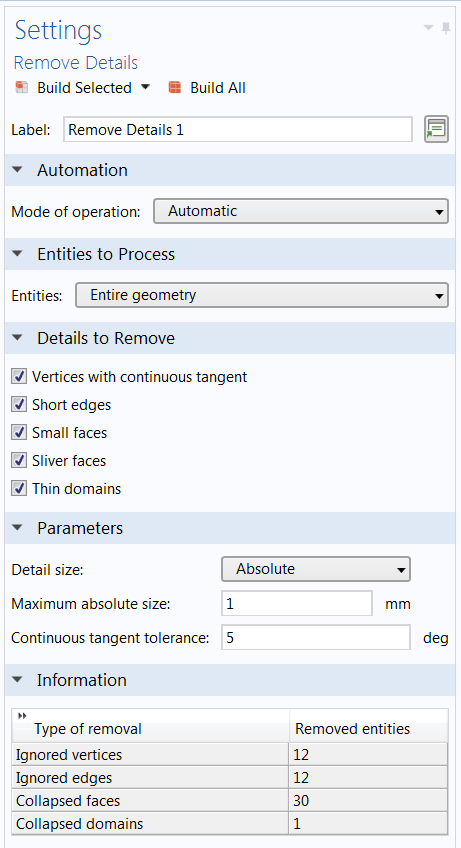Collapse the Details to Remove section
This screenshot has width=461, height=848.
click(x=18, y=338)
